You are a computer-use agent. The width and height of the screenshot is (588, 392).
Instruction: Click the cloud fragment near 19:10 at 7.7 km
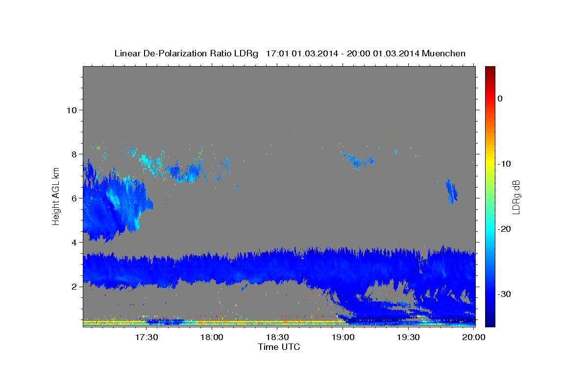359,160
